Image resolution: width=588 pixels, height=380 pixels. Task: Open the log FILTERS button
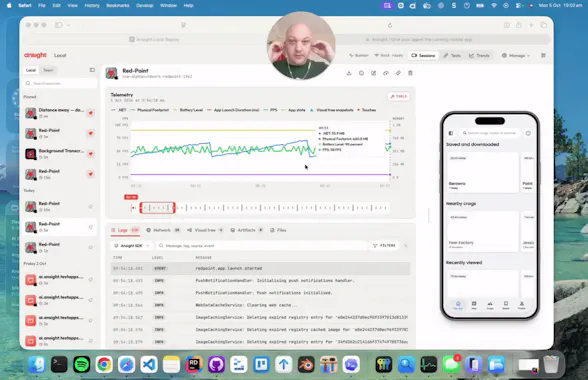[x=384, y=246]
